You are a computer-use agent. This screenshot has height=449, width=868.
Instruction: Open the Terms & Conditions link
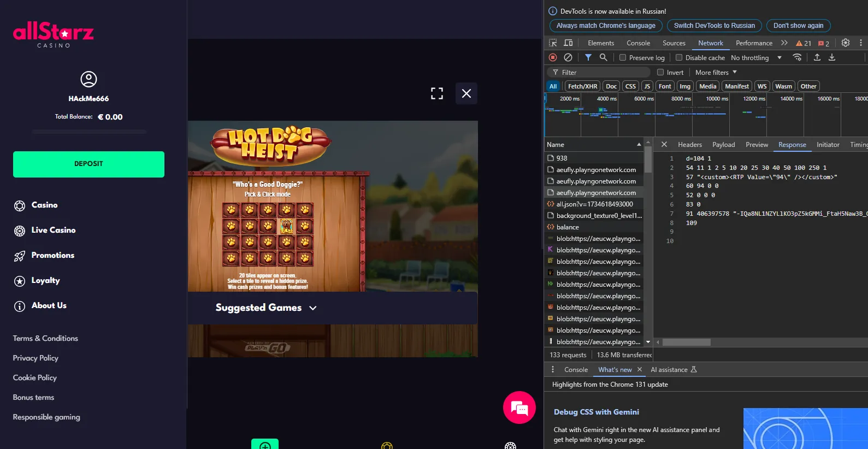coord(45,338)
